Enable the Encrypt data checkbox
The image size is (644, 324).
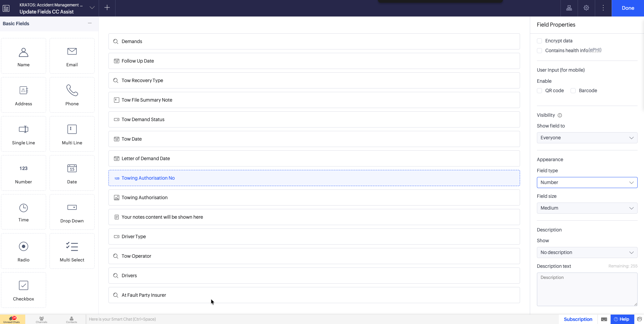click(x=539, y=41)
